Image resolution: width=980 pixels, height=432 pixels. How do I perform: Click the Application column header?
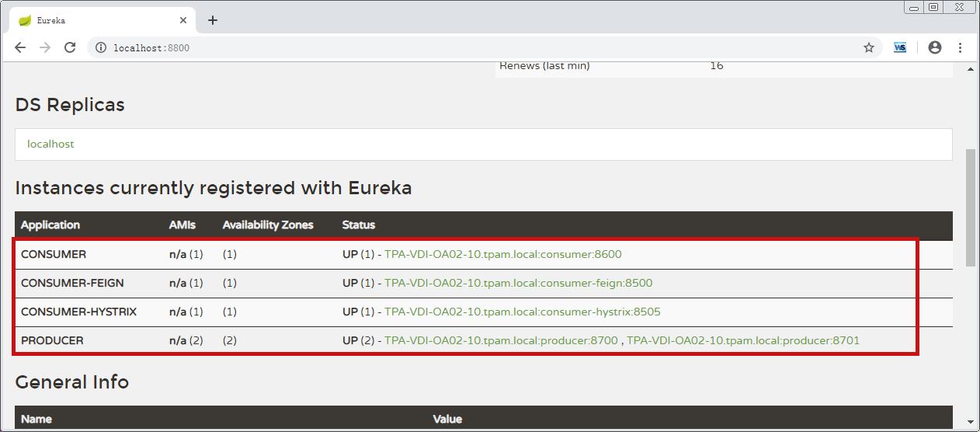50,225
